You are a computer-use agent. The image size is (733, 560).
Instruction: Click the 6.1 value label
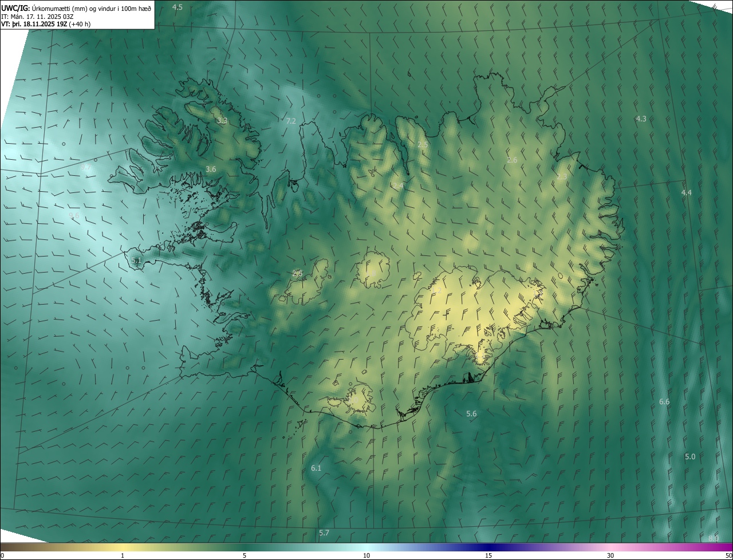[316, 468]
